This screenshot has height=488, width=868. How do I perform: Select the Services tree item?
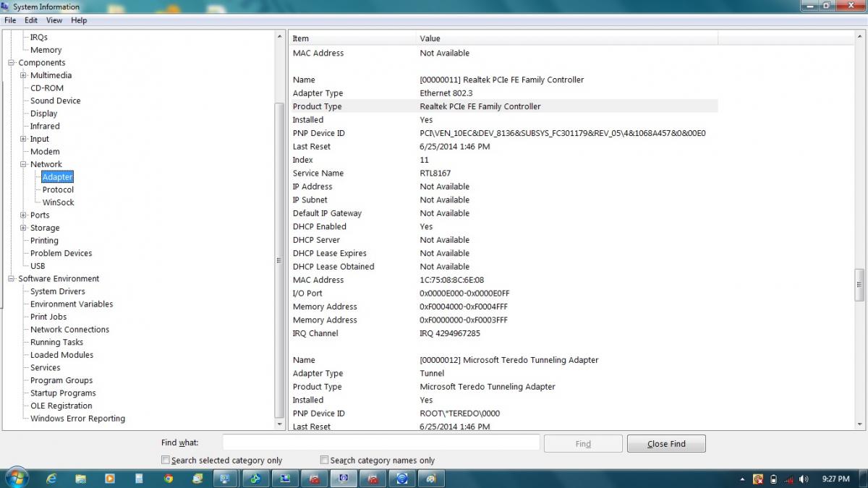click(46, 368)
